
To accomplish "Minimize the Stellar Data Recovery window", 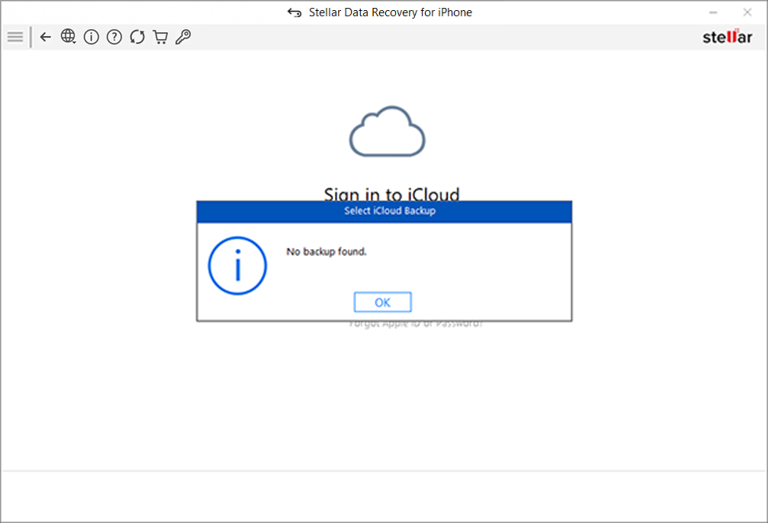I will [713, 12].
